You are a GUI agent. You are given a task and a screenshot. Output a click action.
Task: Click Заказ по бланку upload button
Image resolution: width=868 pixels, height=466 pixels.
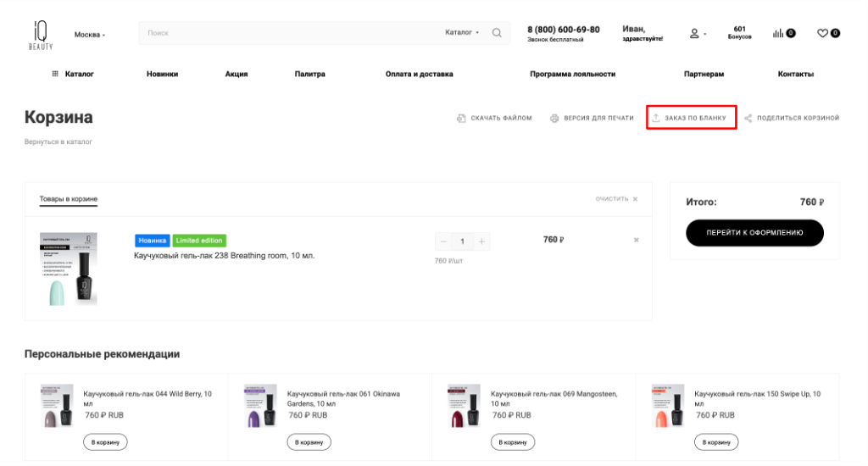(x=691, y=117)
